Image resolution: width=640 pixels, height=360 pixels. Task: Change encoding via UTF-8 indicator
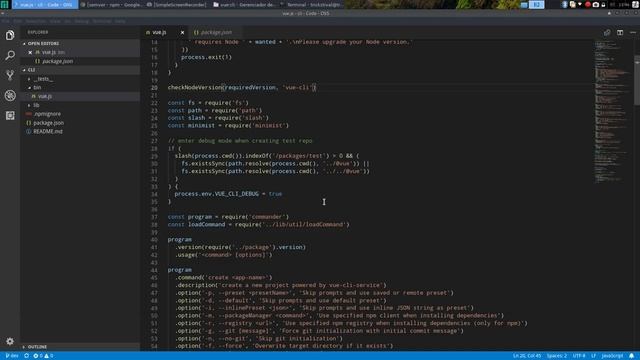(579, 356)
